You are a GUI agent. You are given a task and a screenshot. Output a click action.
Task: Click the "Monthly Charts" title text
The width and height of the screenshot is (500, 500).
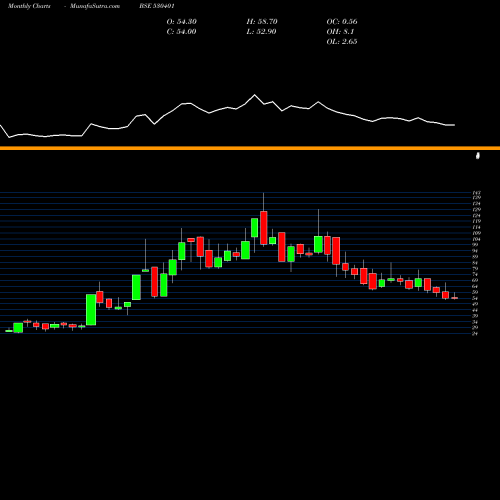[x=29, y=6]
